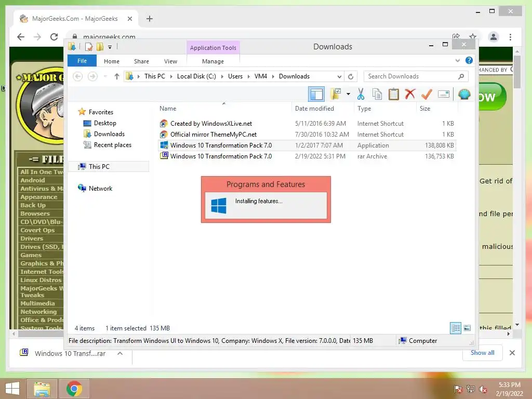532x399 pixels.
Task: Open the Share ribbon tab
Action: coord(141,61)
